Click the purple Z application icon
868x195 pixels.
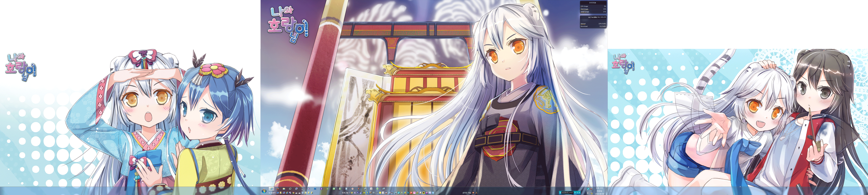(322, 189)
